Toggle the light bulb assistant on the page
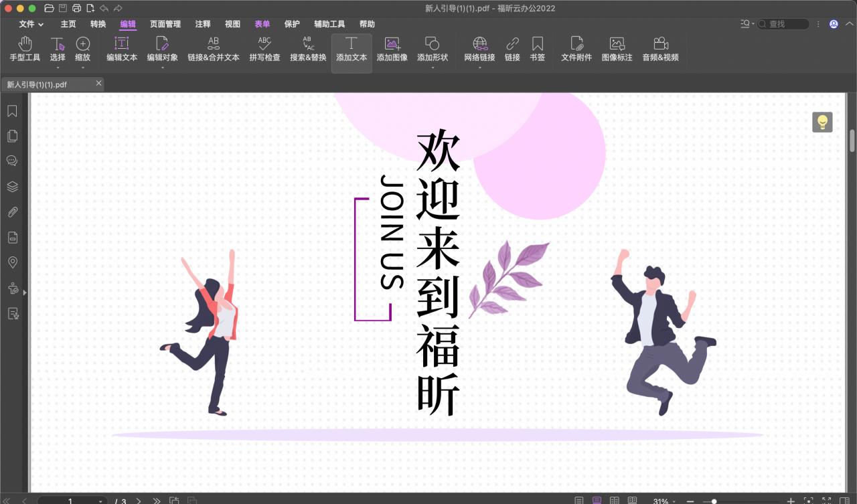 pyautogui.click(x=822, y=122)
